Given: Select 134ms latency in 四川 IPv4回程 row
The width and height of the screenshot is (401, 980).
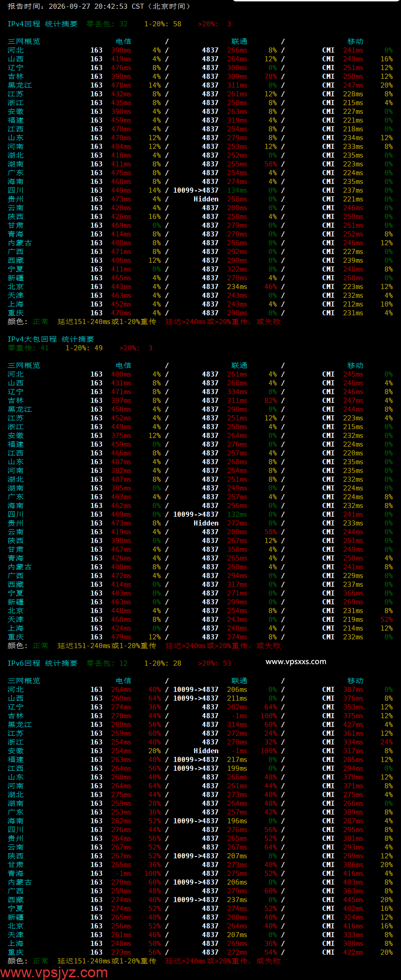Looking at the screenshot, I should point(237,190).
